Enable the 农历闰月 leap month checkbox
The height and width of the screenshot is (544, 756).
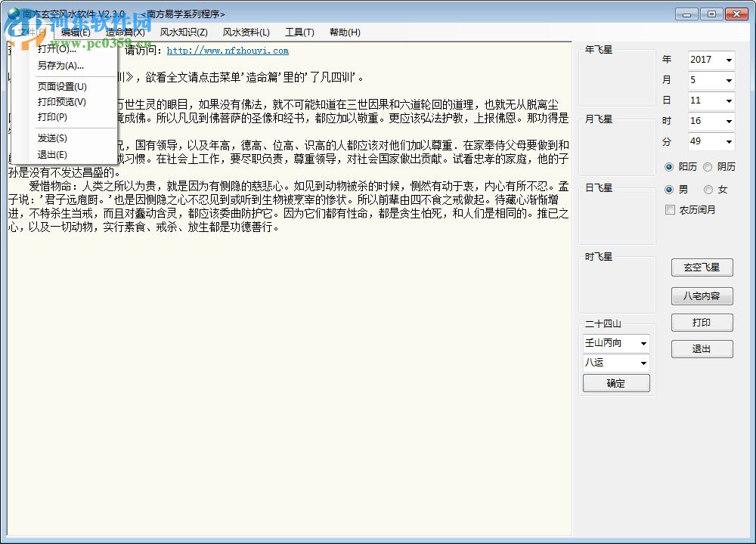click(670, 210)
